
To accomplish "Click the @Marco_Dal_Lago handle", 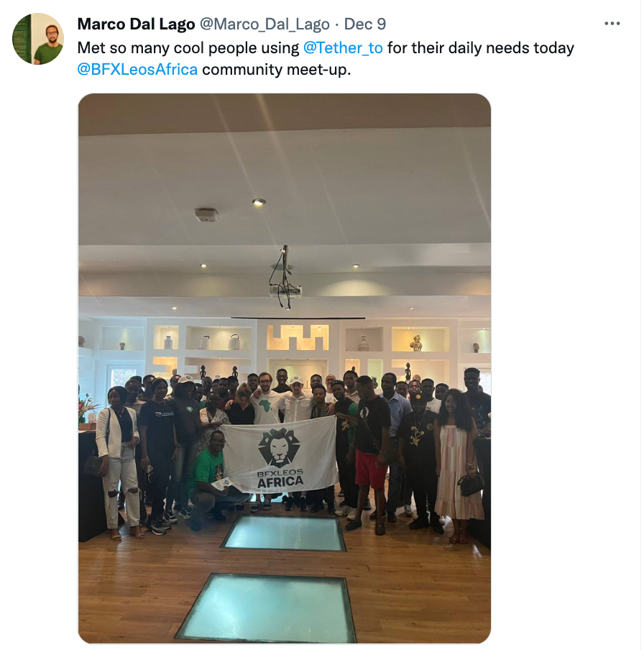I will (x=264, y=24).
